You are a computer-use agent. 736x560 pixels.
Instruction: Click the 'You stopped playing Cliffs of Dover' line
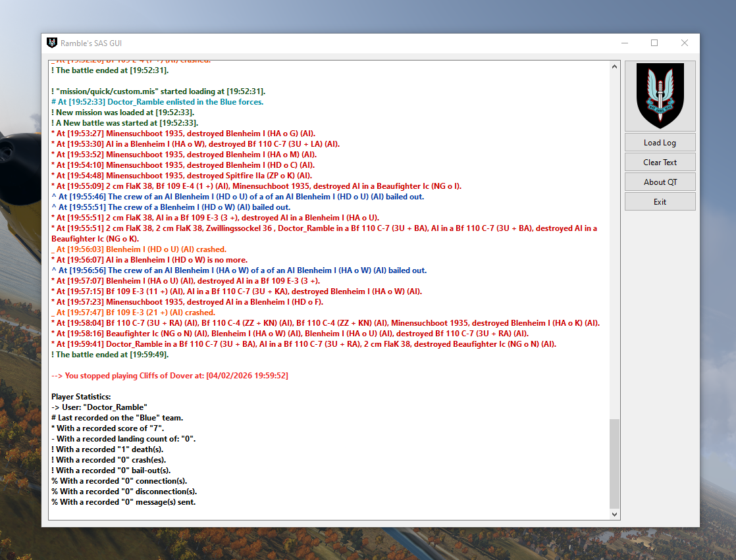coord(170,376)
